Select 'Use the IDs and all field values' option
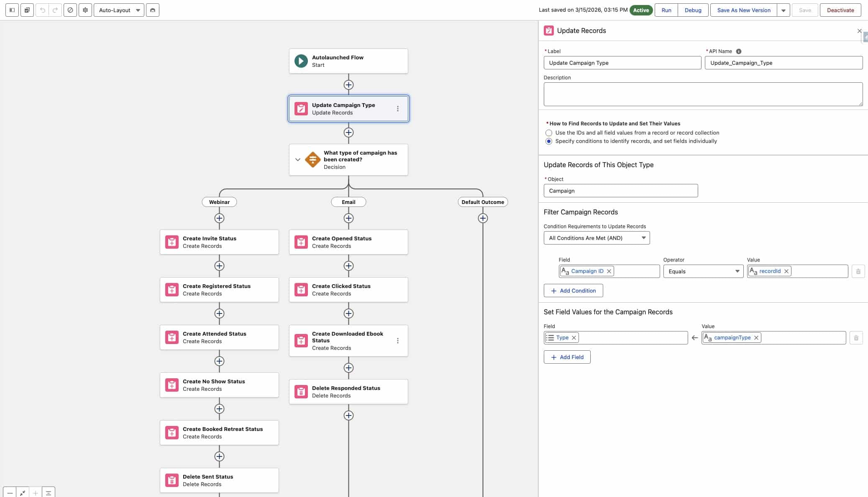This screenshot has width=868, height=497. click(x=549, y=133)
